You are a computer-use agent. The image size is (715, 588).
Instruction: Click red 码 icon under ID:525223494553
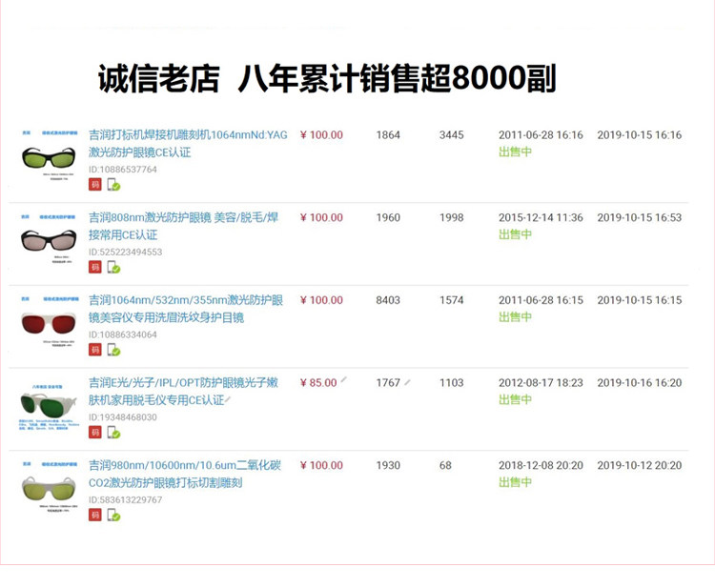94,267
